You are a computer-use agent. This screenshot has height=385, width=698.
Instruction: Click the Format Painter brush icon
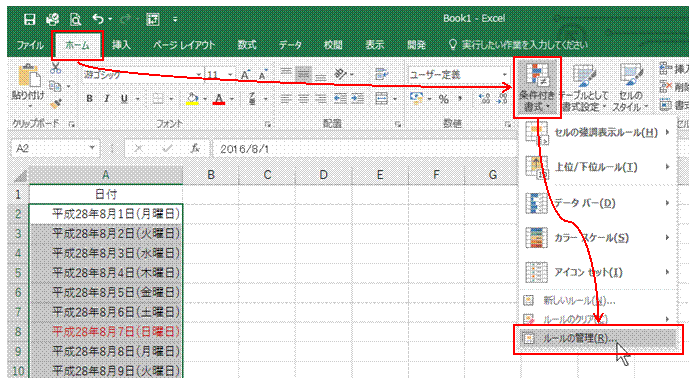pyautogui.click(x=55, y=104)
